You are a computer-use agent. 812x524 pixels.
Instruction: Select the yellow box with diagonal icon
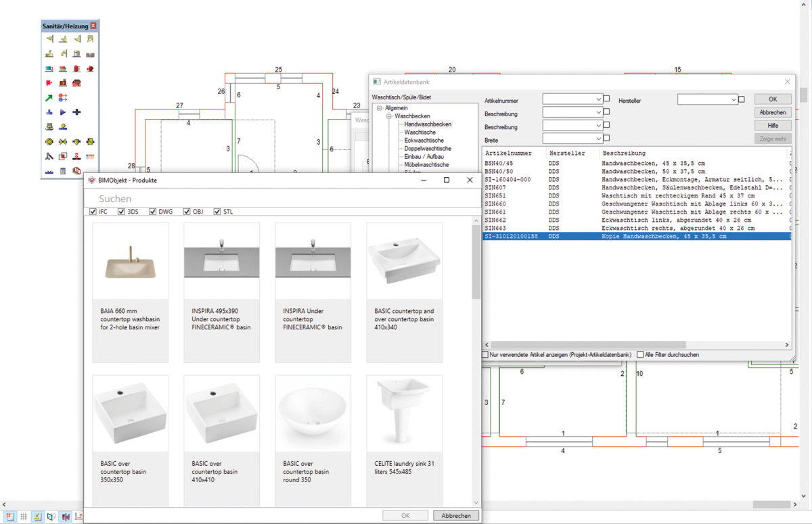click(x=90, y=141)
